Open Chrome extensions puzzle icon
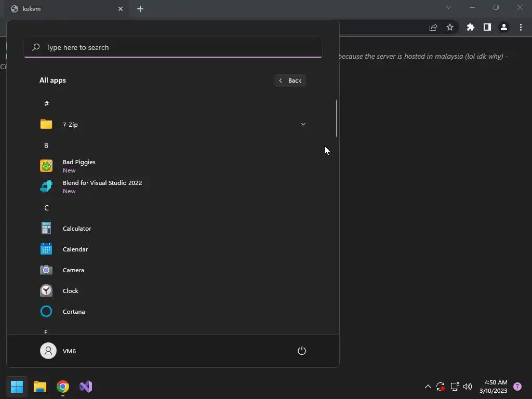 471,27
